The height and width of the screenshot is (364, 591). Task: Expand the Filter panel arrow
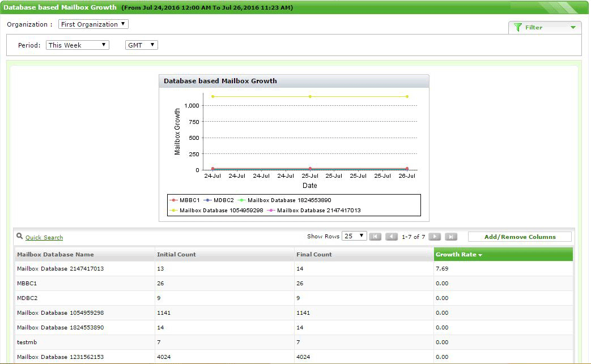[x=573, y=28]
